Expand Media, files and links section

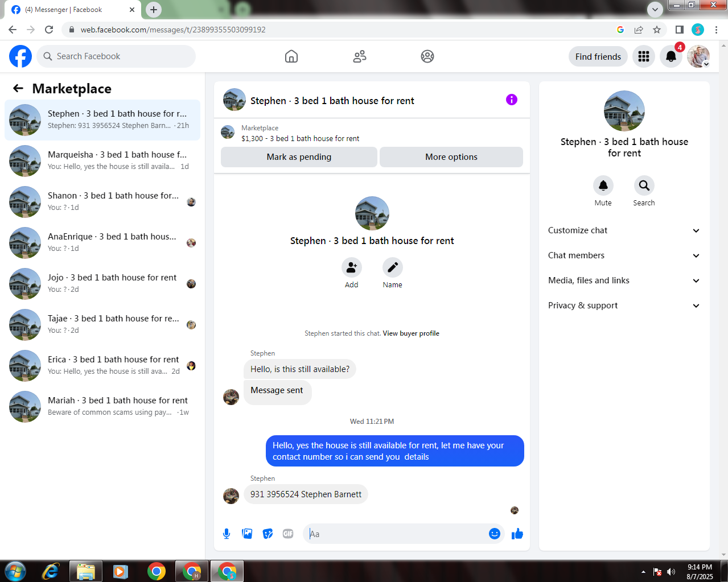tap(624, 280)
